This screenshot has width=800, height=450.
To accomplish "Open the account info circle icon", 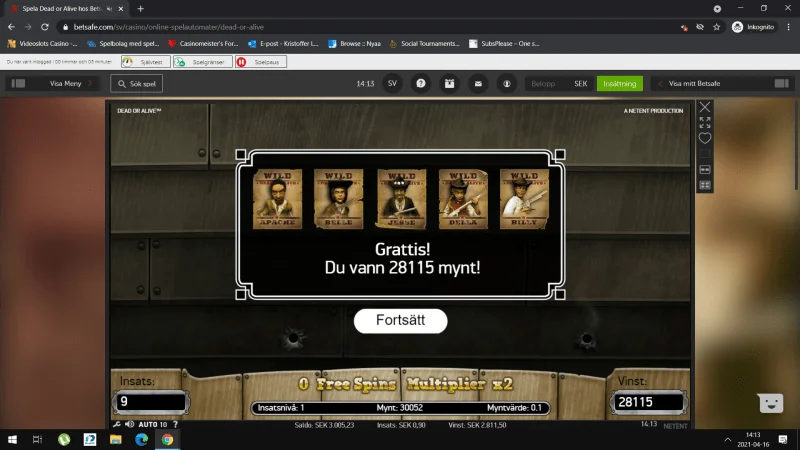I will [507, 84].
